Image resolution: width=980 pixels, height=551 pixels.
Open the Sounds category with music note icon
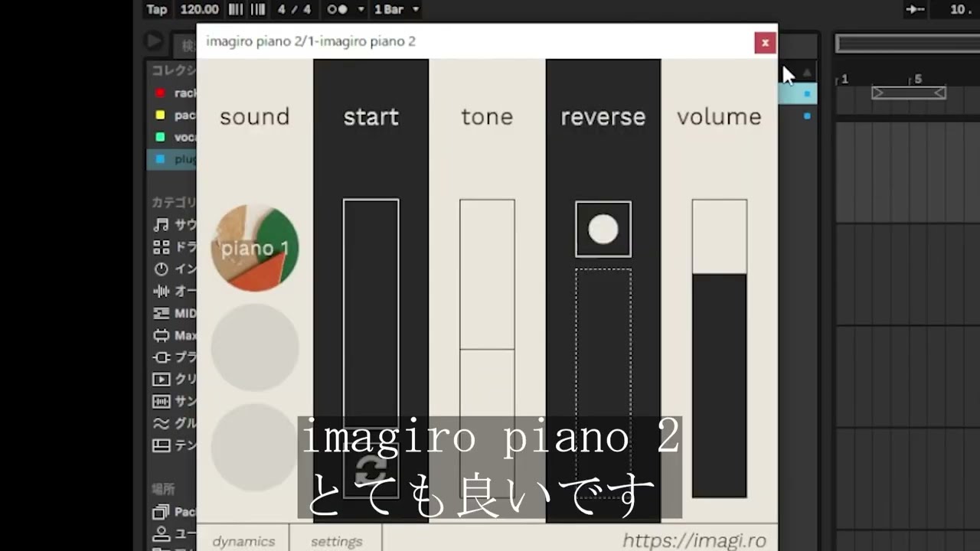[174, 225]
